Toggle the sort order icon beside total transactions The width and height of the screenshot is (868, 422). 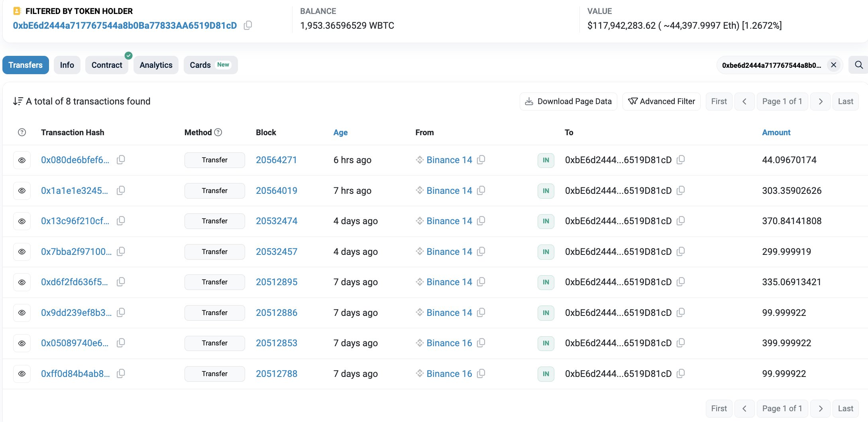[18, 101]
